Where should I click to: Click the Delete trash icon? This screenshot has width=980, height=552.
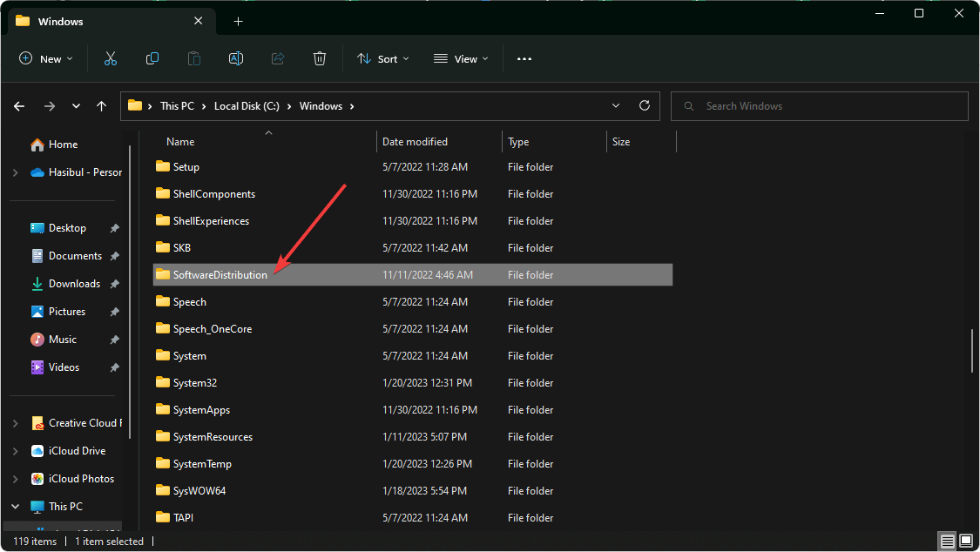tap(320, 58)
